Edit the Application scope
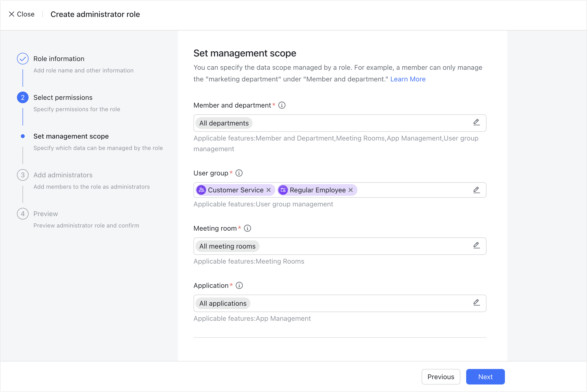This screenshot has width=587, height=392. tap(476, 303)
